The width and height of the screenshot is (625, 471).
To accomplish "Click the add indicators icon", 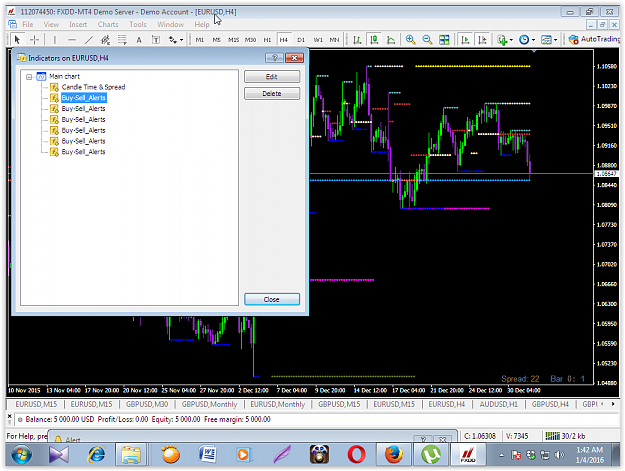I will [502, 39].
